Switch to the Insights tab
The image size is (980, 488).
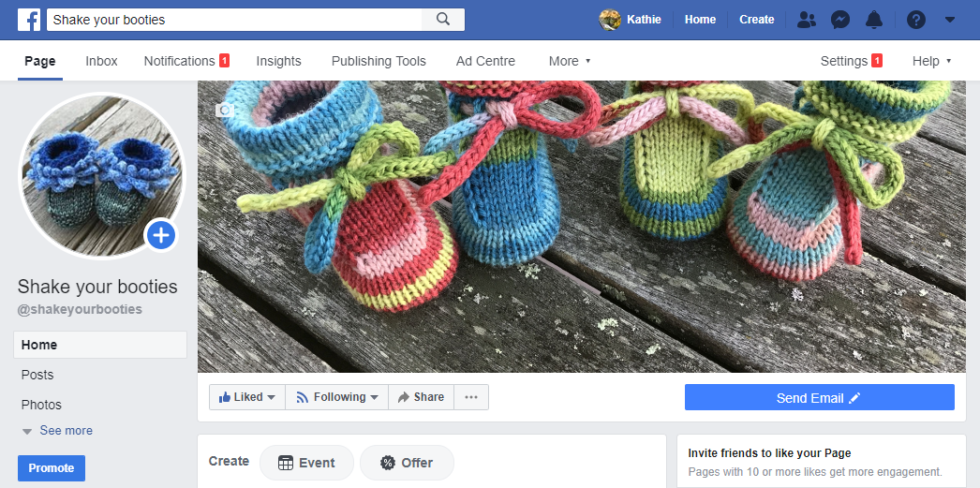(x=278, y=61)
